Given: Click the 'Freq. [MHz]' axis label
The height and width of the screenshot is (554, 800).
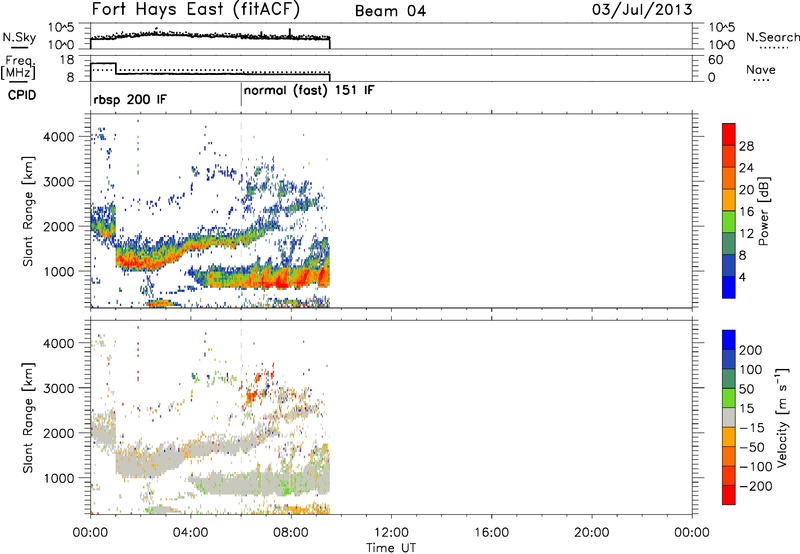Looking at the screenshot, I should pos(19,67).
